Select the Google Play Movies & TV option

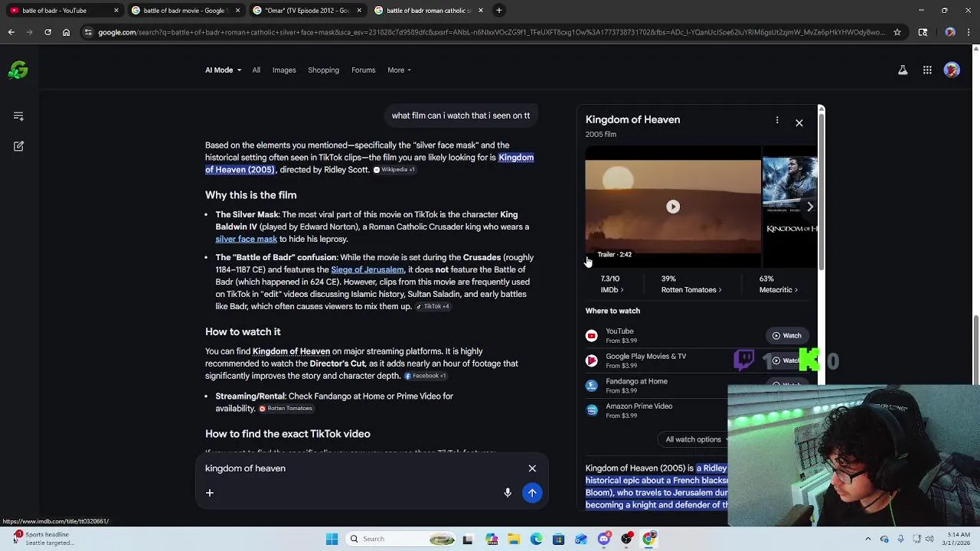click(658, 360)
